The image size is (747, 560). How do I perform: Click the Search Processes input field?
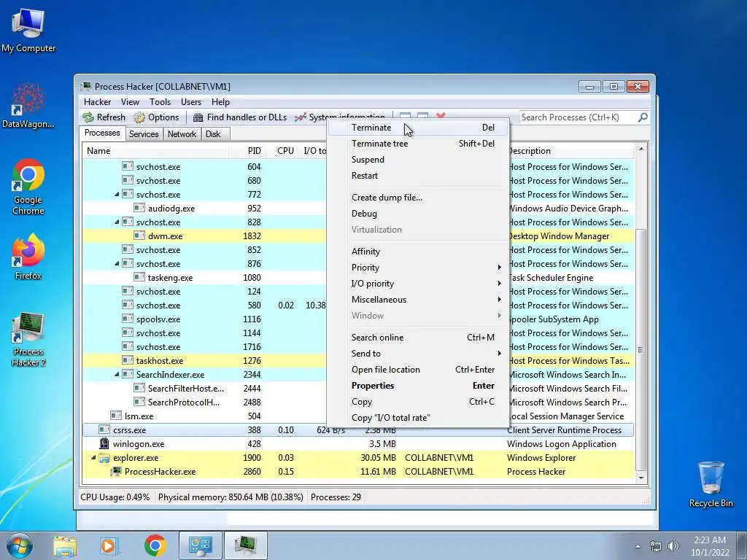(578, 117)
